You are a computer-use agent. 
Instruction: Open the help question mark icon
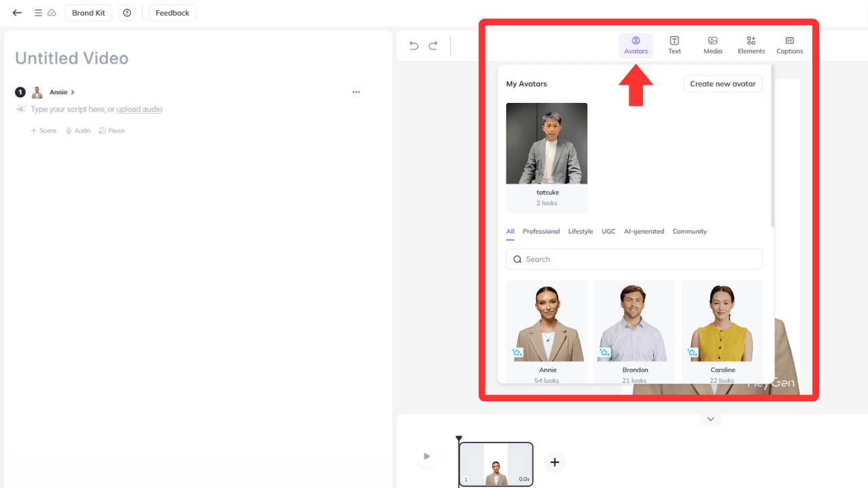pyautogui.click(x=127, y=13)
